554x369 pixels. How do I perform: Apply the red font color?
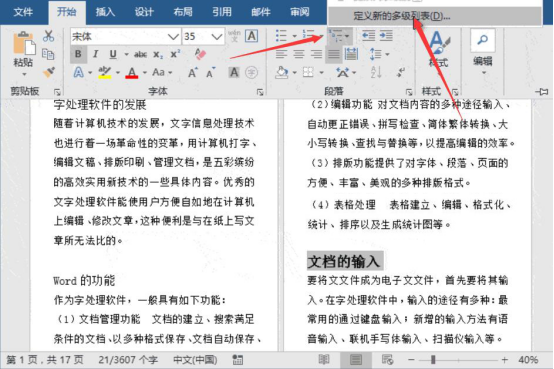click(132, 73)
